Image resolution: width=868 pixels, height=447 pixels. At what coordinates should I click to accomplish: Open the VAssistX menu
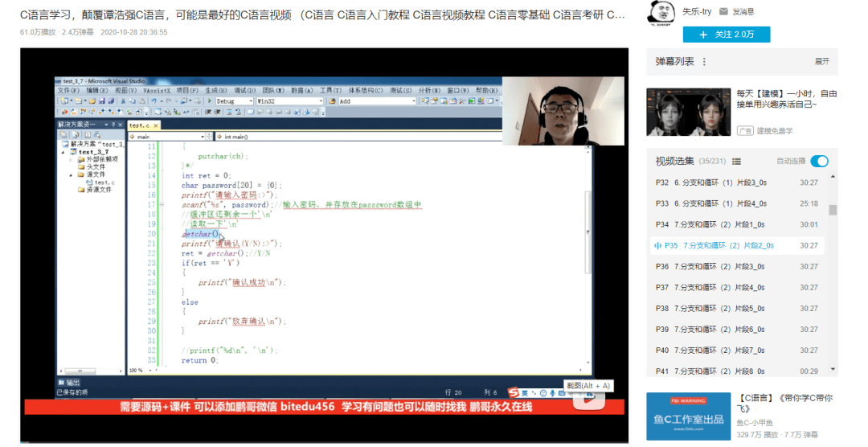(x=157, y=90)
